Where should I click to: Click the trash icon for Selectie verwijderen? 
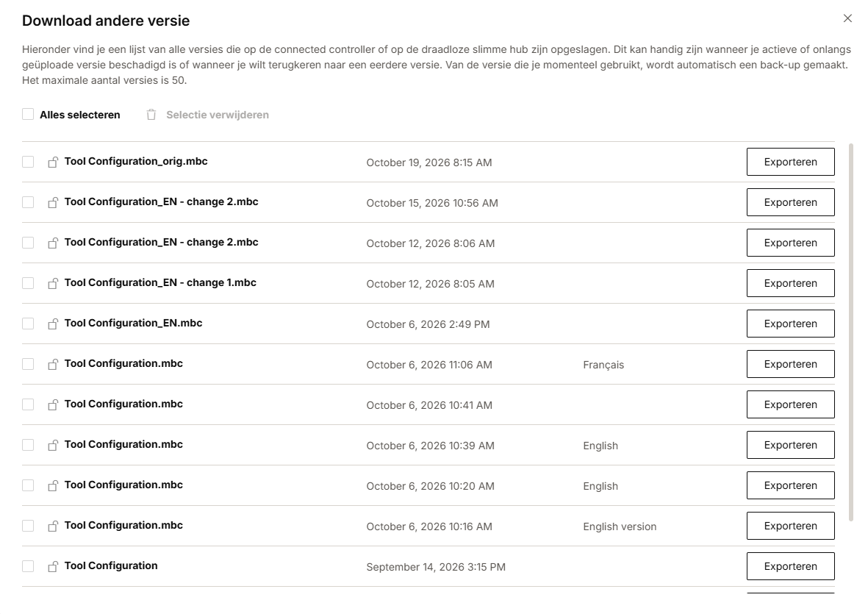(151, 115)
